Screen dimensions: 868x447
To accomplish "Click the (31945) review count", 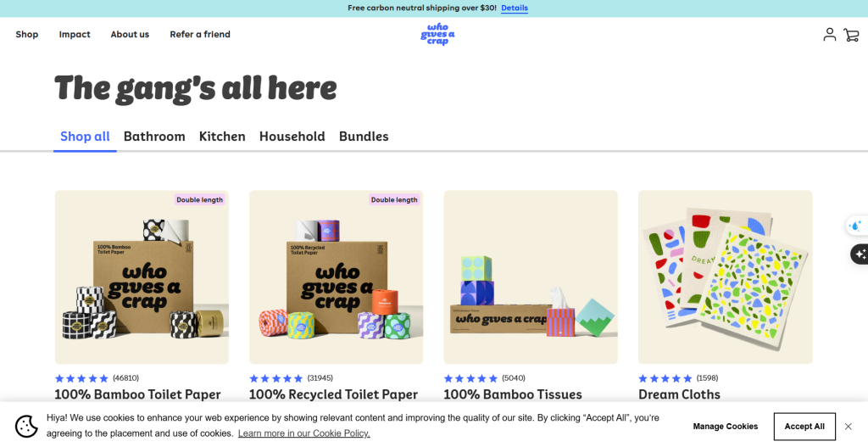I will pos(320,377).
